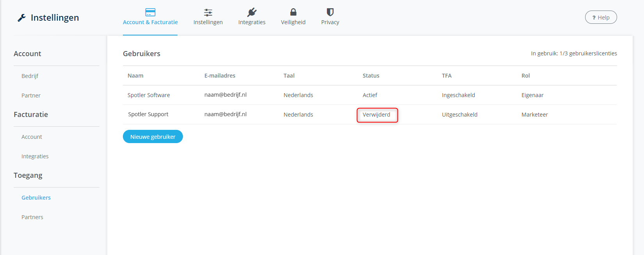The height and width of the screenshot is (255, 644).
Task: Open the Help button
Action: (x=601, y=18)
